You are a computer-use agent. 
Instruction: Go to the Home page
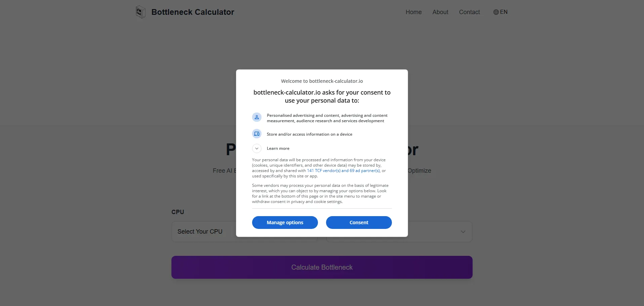pos(413,12)
